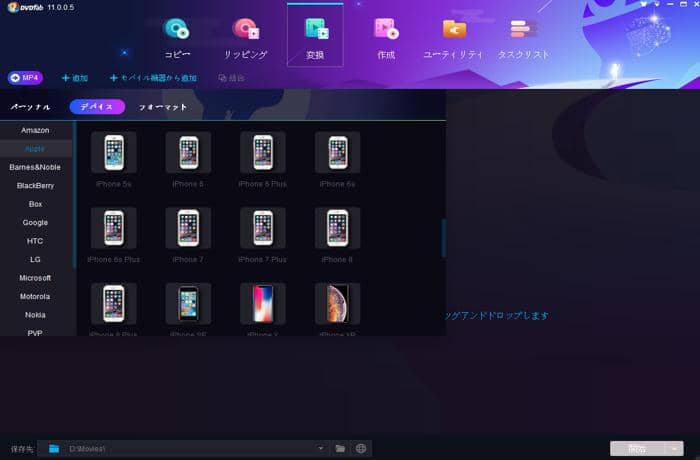Select Motorola in the brand list
Image resolution: width=700 pixels, height=460 pixels.
pyautogui.click(x=35, y=297)
